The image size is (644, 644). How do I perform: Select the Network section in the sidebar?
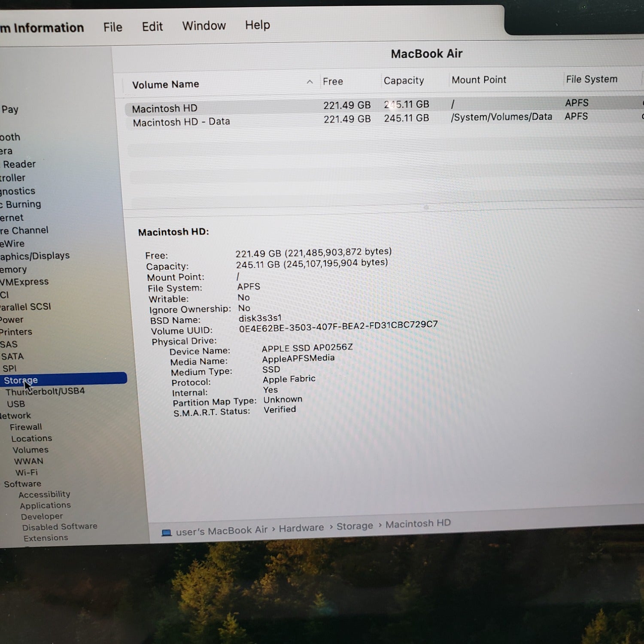point(15,416)
